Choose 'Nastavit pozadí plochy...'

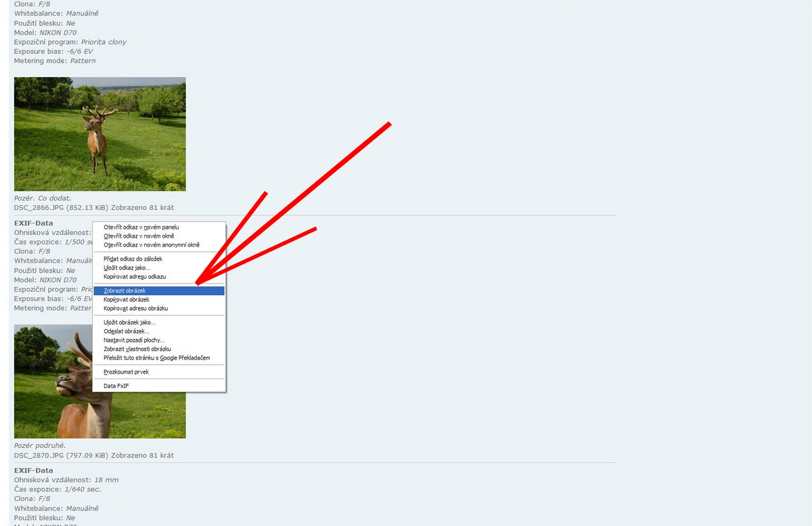click(134, 340)
